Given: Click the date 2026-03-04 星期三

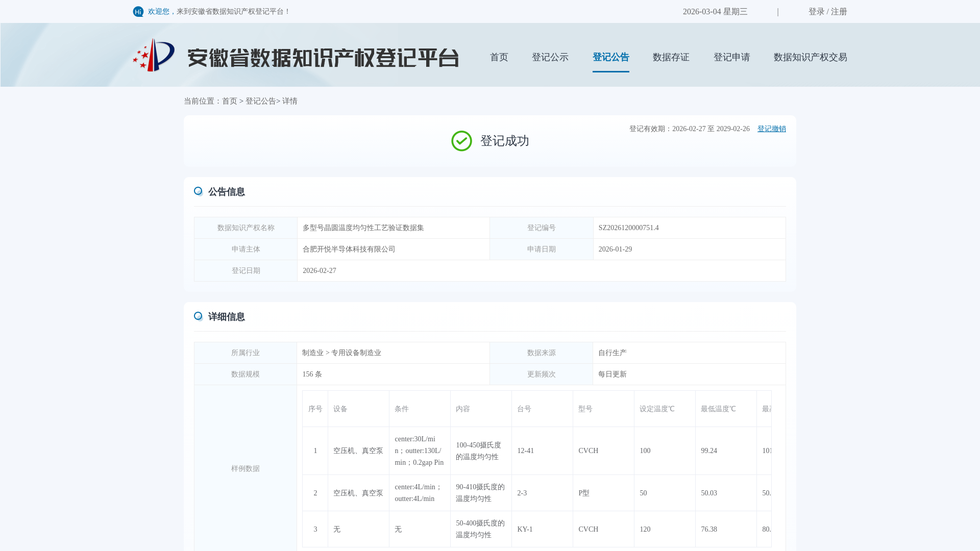Looking at the screenshot, I should pyautogui.click(x=715, y=12).
